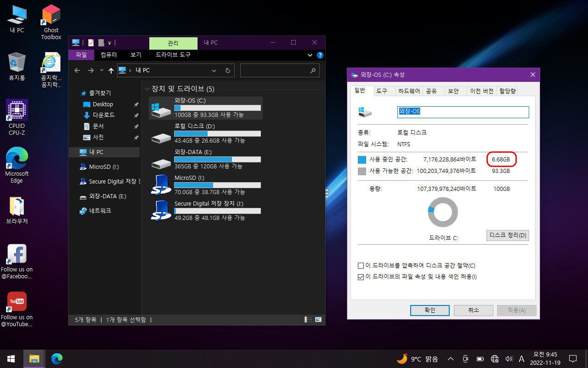Open File Explorer from taskbar
The height and width of the screenshot is (368, 588).
pos(34,359)
